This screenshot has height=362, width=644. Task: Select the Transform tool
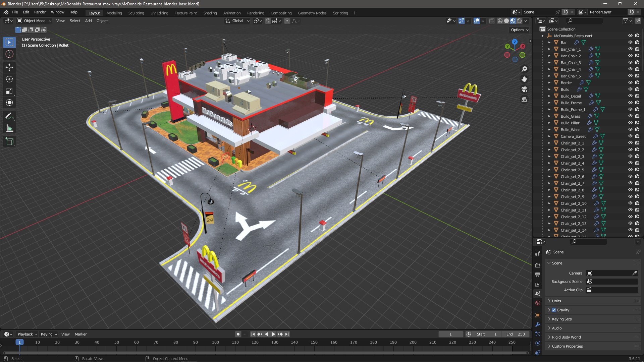9,103
